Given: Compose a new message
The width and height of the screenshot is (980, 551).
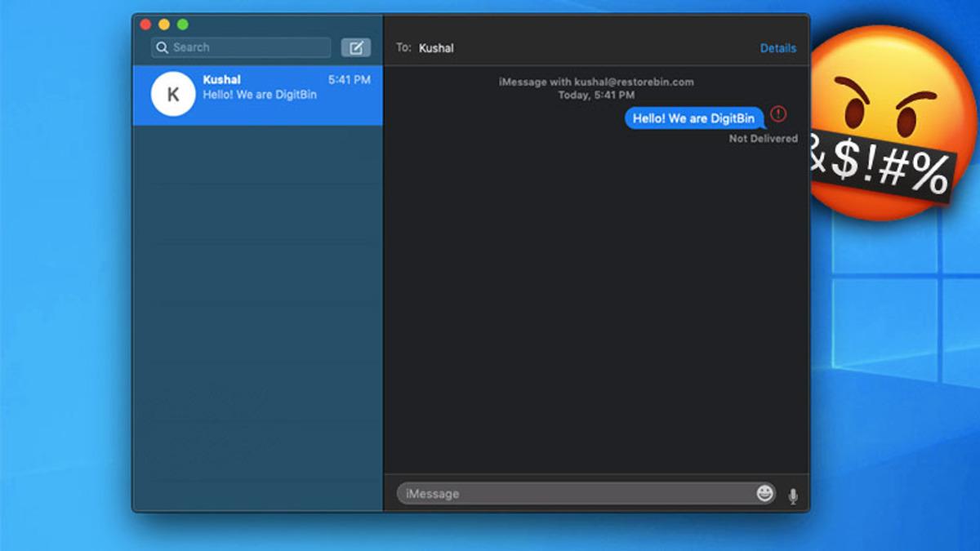Looking at the screenshot, I should point(355,47).
